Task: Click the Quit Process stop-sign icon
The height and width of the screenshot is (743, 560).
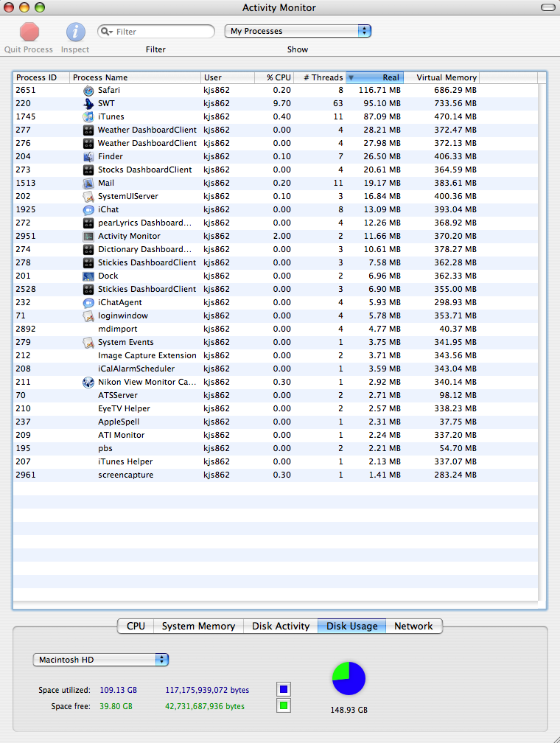Action: (29, 32)
